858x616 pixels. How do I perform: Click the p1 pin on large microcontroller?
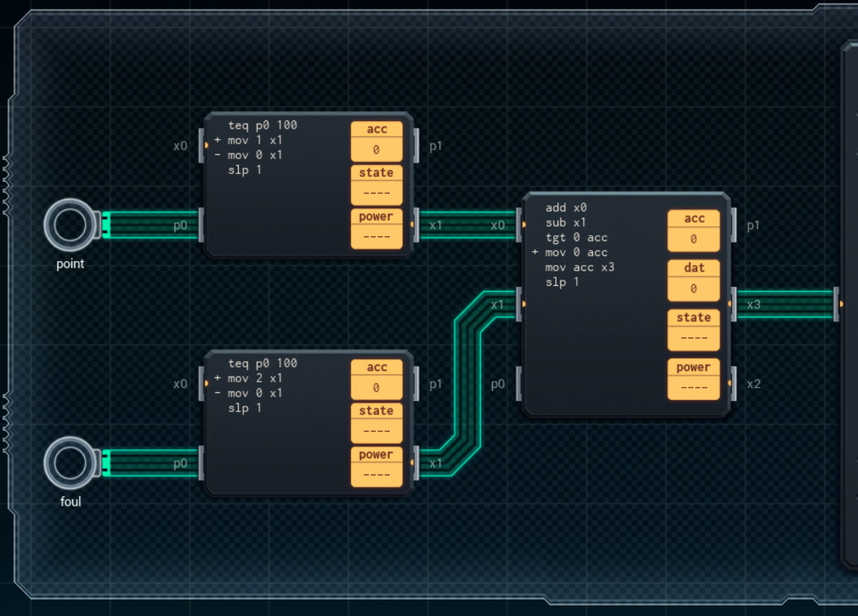click(x=734, y=225)
